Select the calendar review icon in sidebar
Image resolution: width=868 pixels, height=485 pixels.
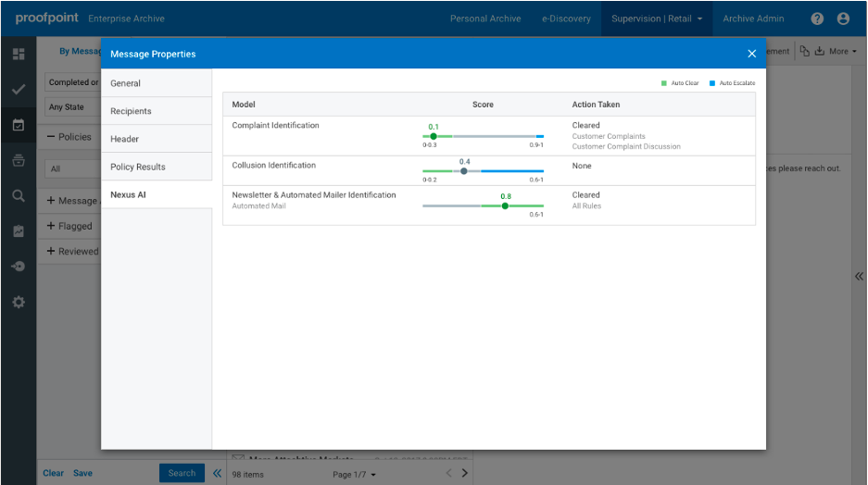coord(19,125)
